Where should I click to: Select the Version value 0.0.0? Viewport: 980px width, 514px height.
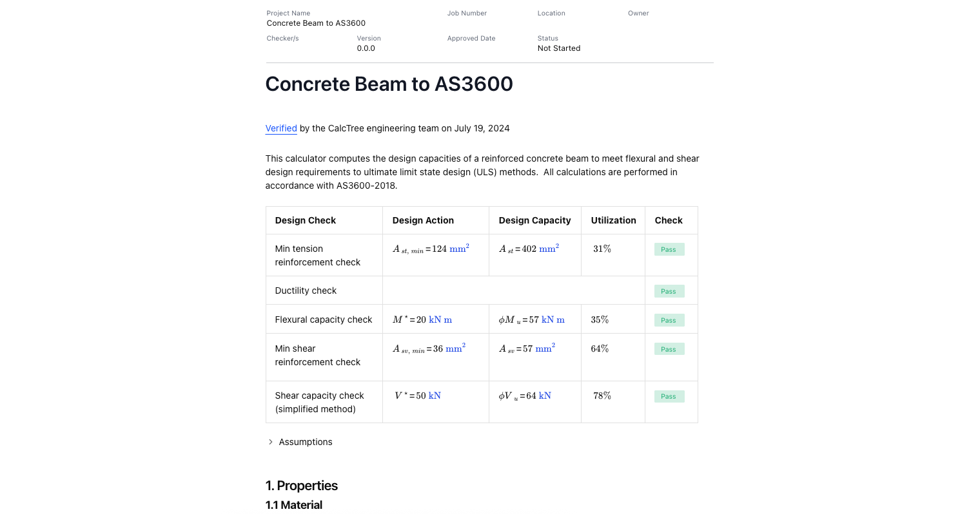click(x=366, y=48)
